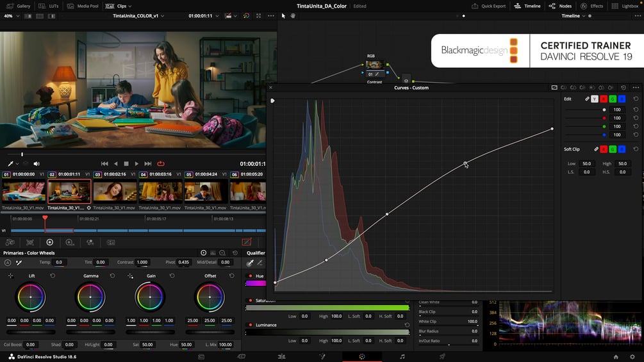Select clip 03 thumbnail in timeline
Screen dimensions: 644x362
tap(115, 192)
